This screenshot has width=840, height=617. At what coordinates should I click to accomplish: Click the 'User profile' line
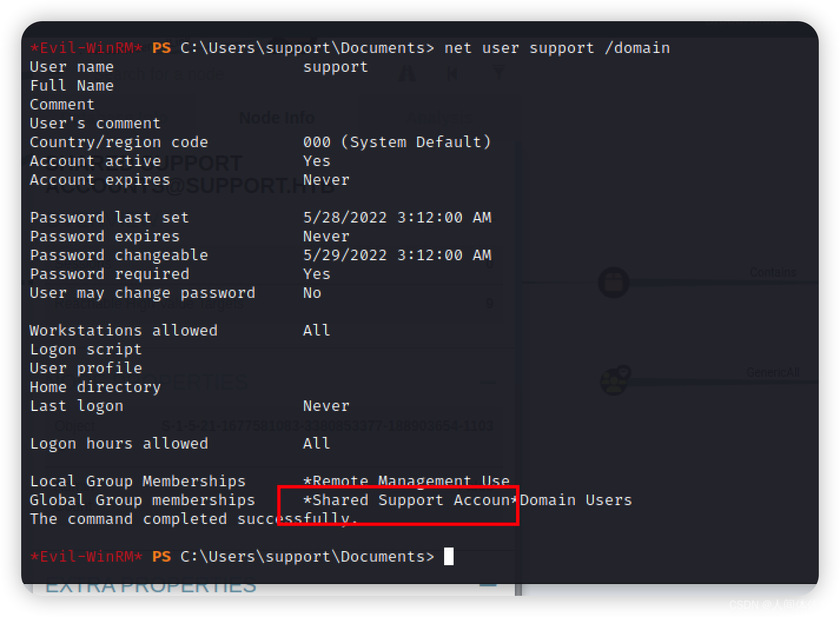pos(86,368)
